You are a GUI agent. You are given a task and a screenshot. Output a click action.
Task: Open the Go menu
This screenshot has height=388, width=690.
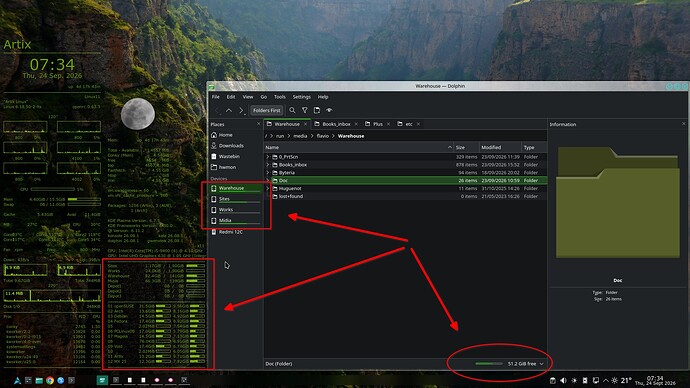(x=264, y=97)
